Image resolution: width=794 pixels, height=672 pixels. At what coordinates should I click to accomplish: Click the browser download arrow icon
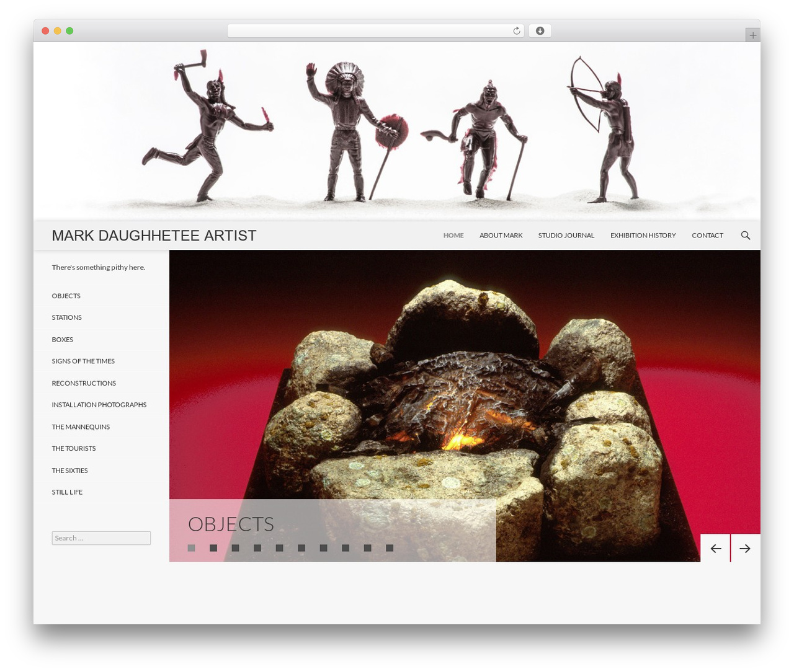point(540,31)
